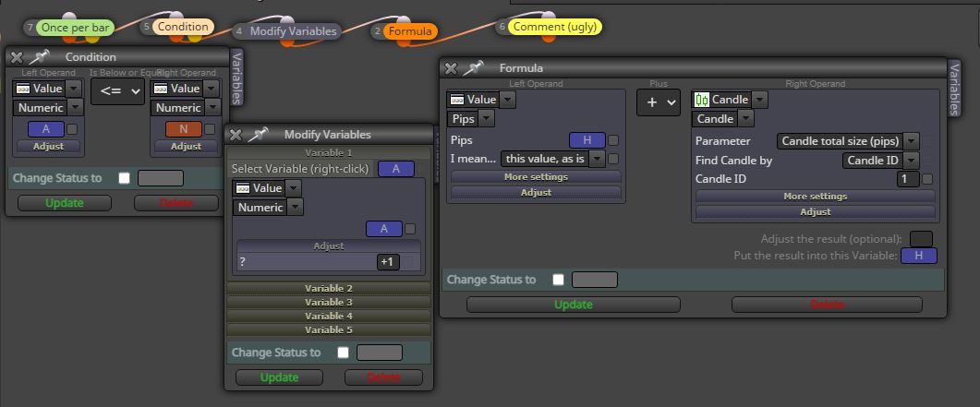Expand the Variable 2 section
Image resolution: width=980 pixels, height=407 pixels.
pyautogui.click(x=329, y=288)
